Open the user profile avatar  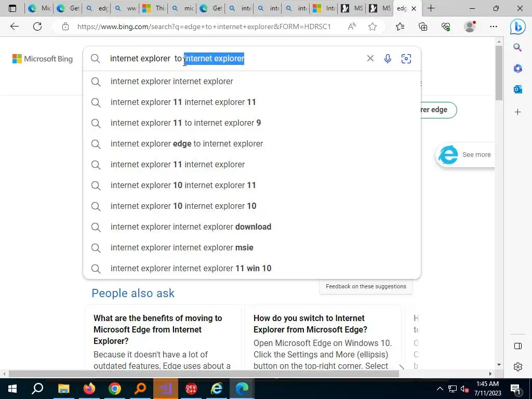coord(470,26)
